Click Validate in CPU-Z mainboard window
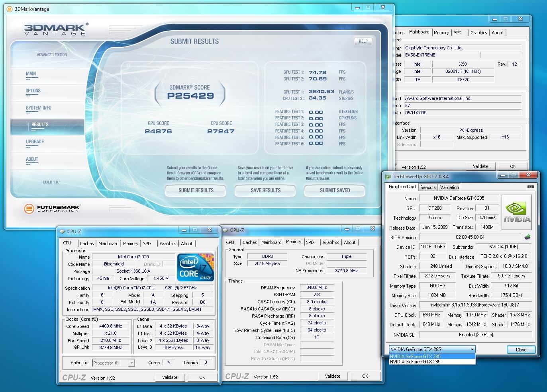The width and height of the screenshot is (547, 392). coord(480,166)
